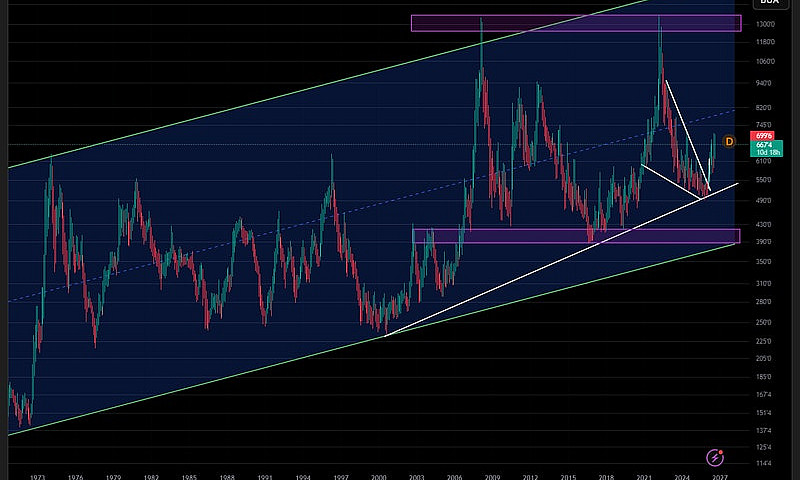Click the 1985 label on time axis
Screen dimensions: 800x480
(x=189, y=477)
